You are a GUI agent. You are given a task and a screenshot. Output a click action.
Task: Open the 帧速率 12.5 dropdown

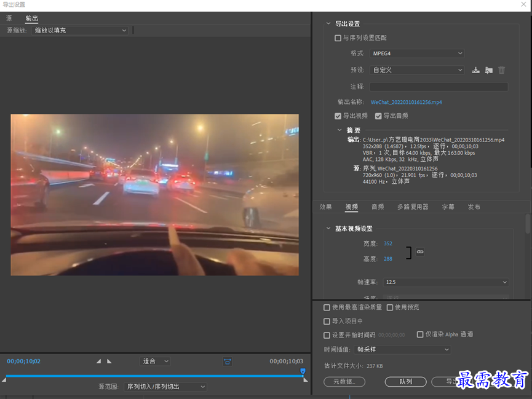pos(446,282)
